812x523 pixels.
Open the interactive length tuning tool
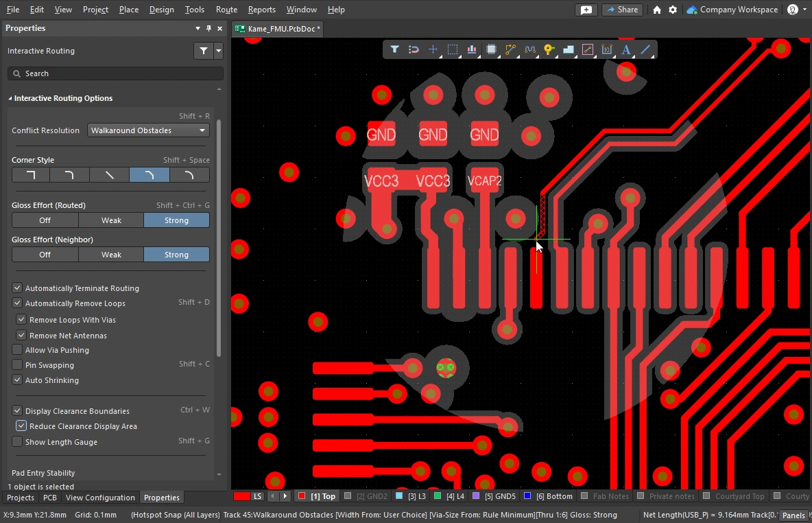[529, 49]
